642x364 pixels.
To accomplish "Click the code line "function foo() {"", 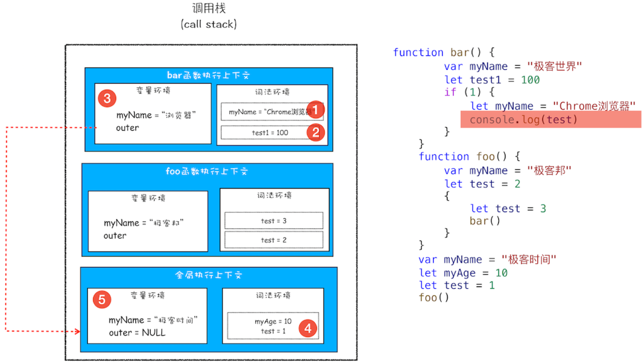I will pos(470,156).
